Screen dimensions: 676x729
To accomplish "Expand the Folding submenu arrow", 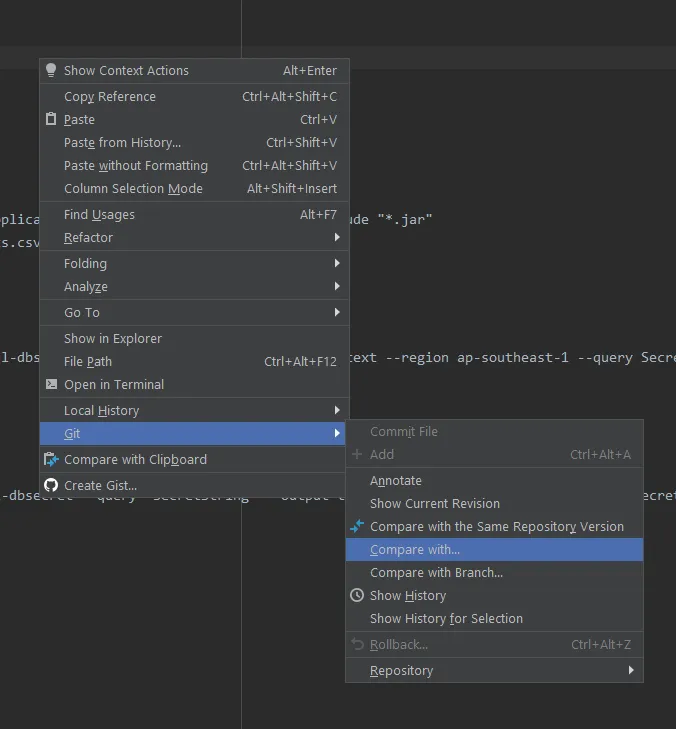I will pos(337,263).
